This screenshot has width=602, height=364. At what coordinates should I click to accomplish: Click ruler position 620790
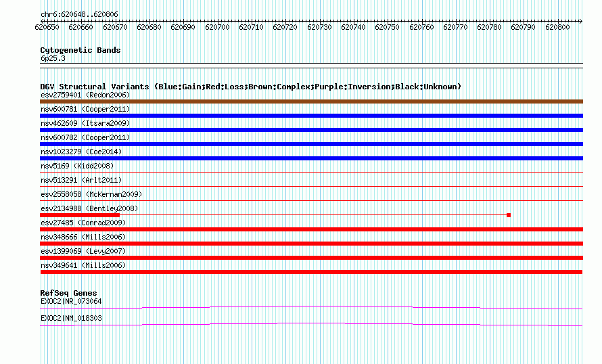point(523,27)
